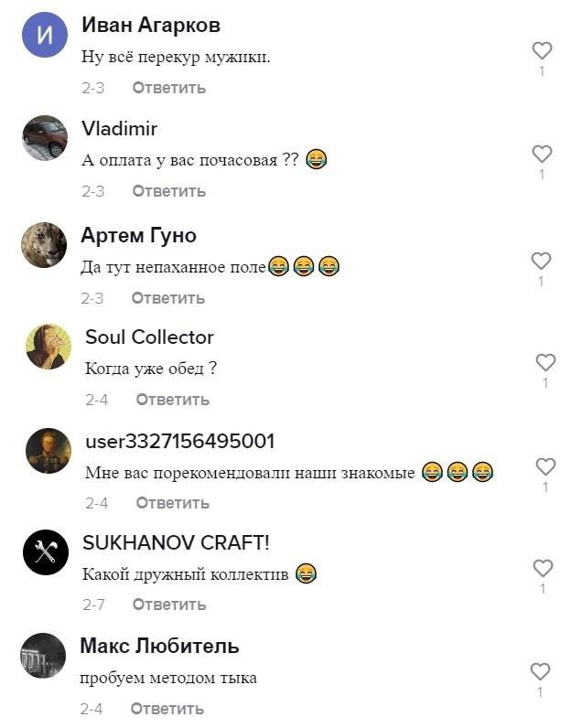Image resolution: width=582 pixels, height=728 pixels.
Task: Reply to Vladimir's comment
Action: click(168, 191)
